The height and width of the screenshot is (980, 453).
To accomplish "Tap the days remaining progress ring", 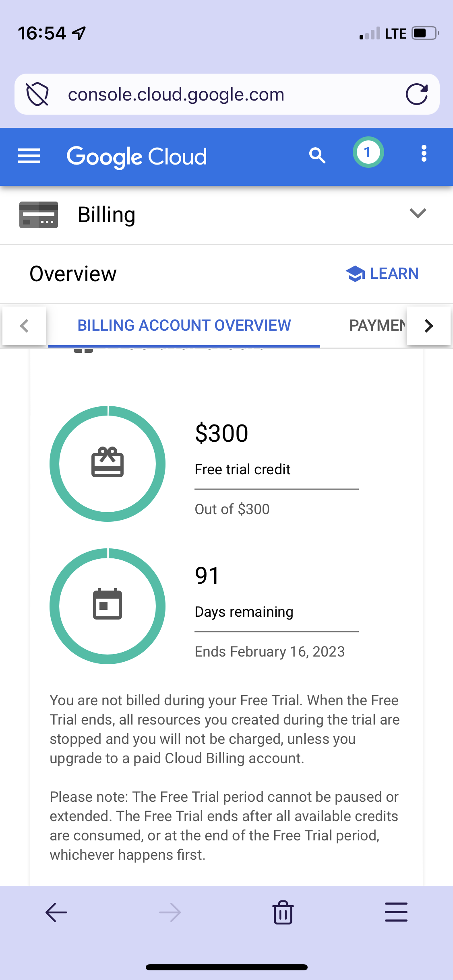I will pyautogui.click(x=108, y=606).
